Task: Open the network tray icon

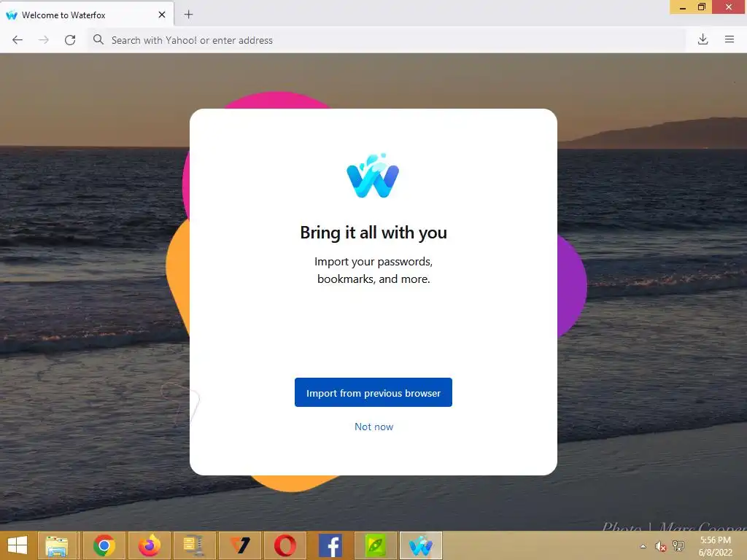Action: coord(678,546)
